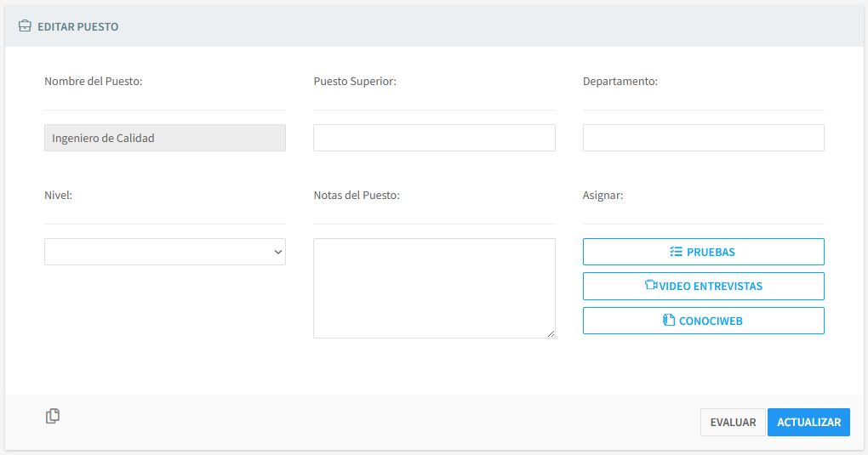Open VIDEO ENTREVISTAS assignment
Screen dimensions: 868x455
[x=703, y=286]
